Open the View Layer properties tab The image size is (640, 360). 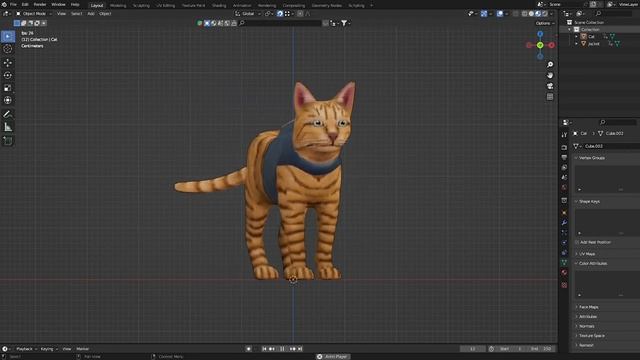pyautogui.click(x=564, y=167)
